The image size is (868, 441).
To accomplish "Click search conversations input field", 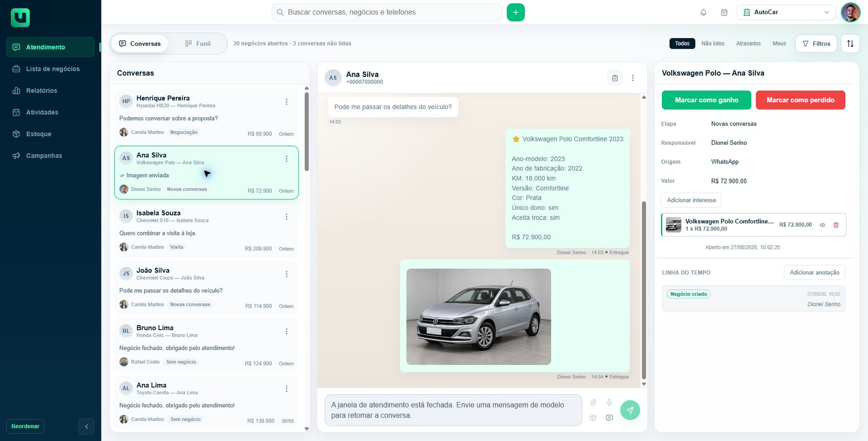I will pyautogui.click(x=387, y=12).
